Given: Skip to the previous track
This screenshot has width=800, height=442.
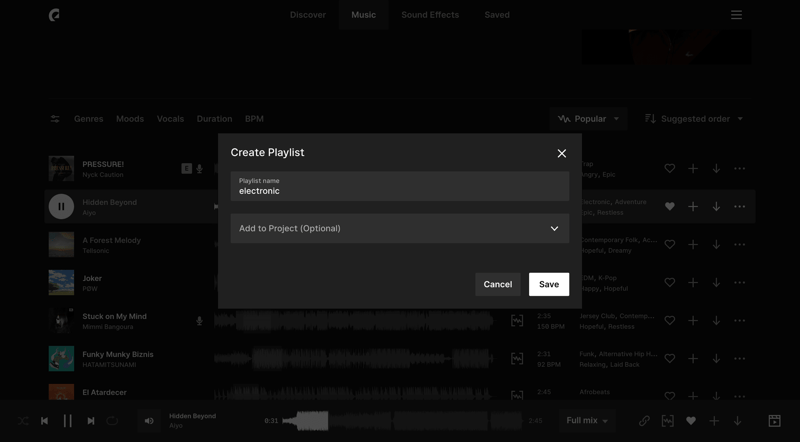Looking at the screenshot, I should tap(44, 421).
